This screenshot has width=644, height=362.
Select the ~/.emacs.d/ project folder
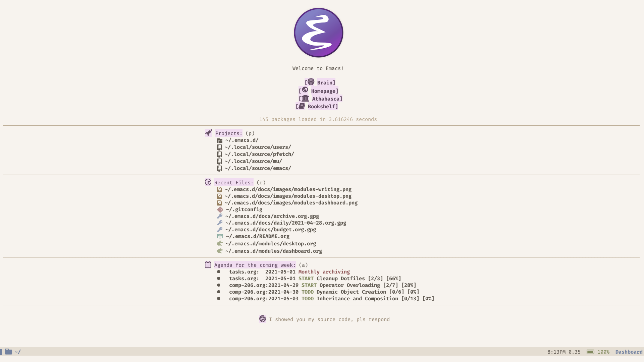tap(241, 140)
